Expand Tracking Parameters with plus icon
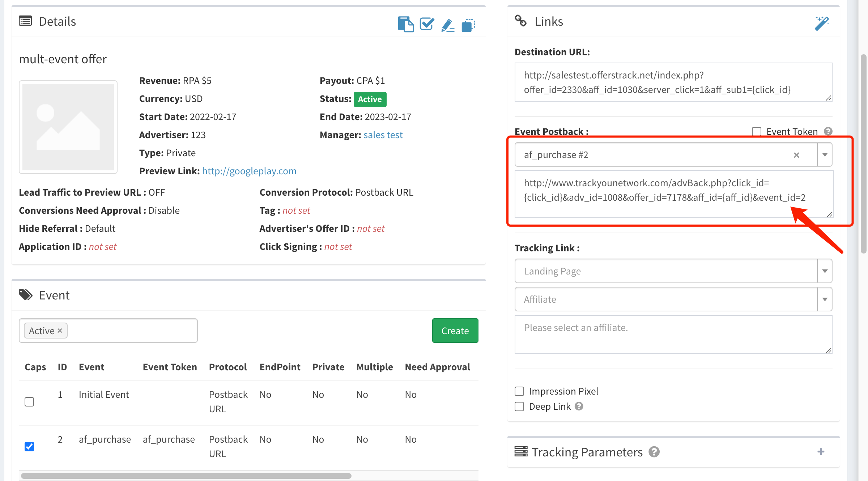Image resolution: width=868 pixels, height=481 pixels. coord(821,451)
